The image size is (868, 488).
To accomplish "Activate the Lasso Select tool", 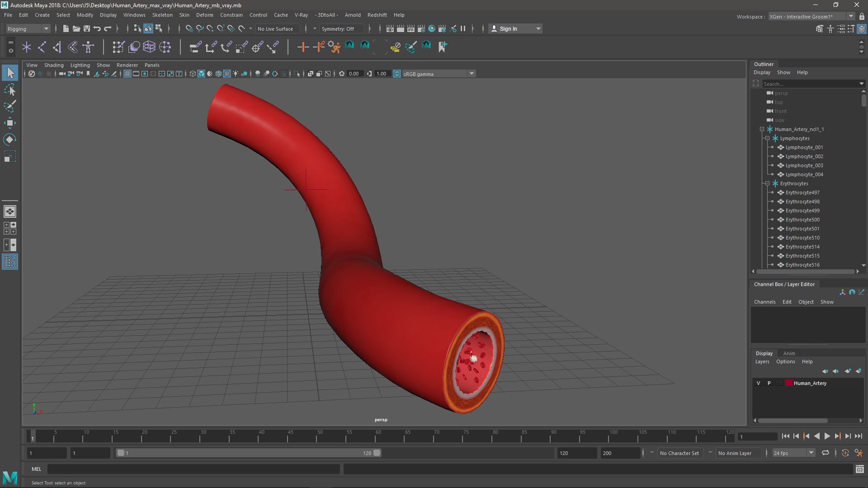I will 10,90.
